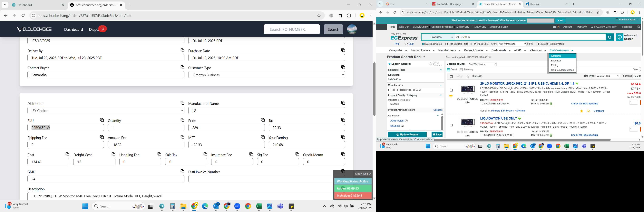Copy the Cost field value
This screenshot has width=644, height=212.
[67, 154]
